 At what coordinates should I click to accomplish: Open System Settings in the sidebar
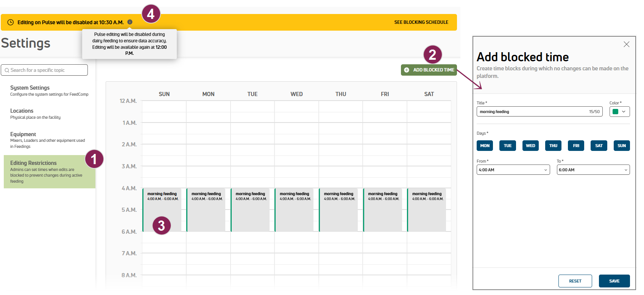[x=30, y=88]
